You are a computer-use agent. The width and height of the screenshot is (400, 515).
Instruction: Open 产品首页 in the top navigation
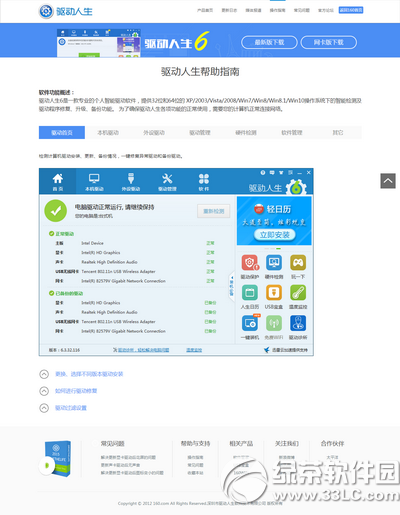pyautogui.click(x=205, y=10)
